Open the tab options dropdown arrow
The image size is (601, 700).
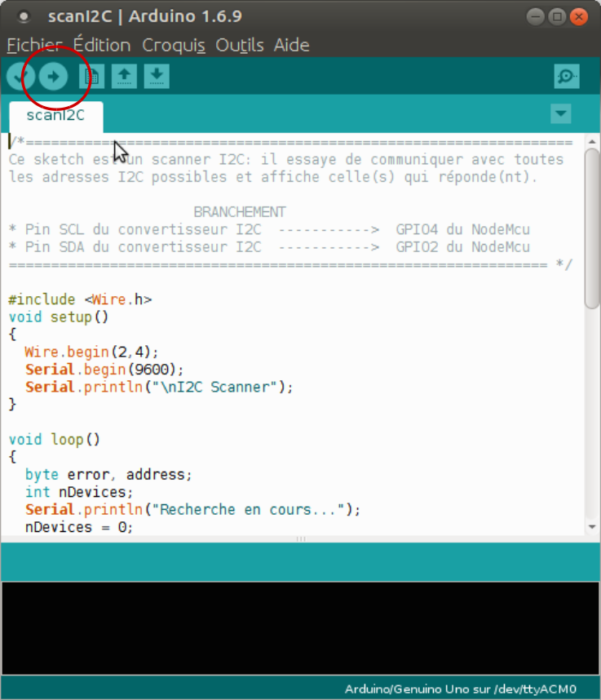[560, 113]
